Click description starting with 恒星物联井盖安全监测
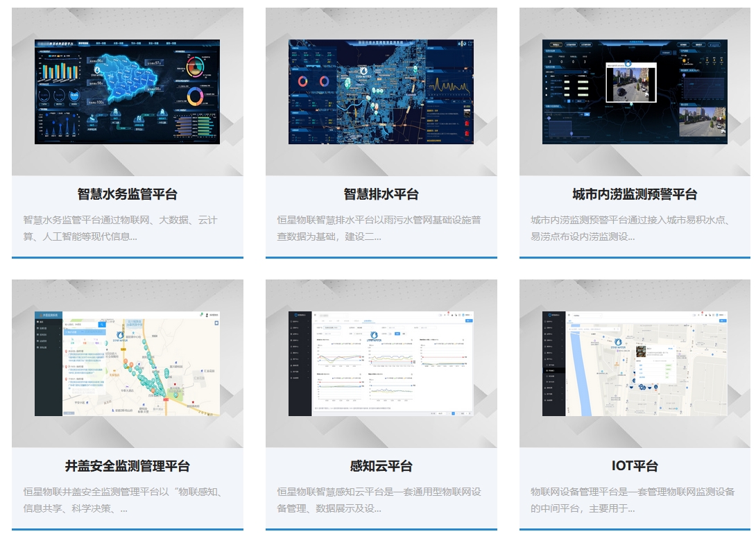The width and height of the screenshot is (756, 534). (122, 500)
